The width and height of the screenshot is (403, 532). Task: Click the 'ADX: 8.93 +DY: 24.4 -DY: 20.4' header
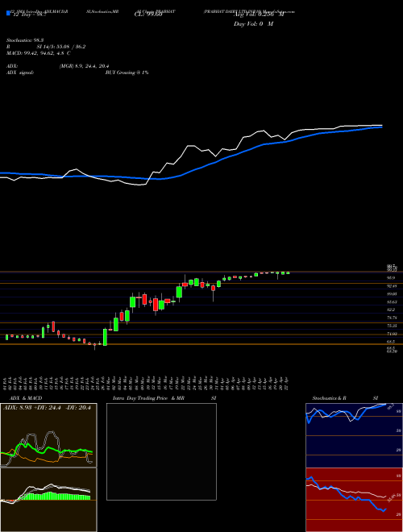[x=48, y=408]
